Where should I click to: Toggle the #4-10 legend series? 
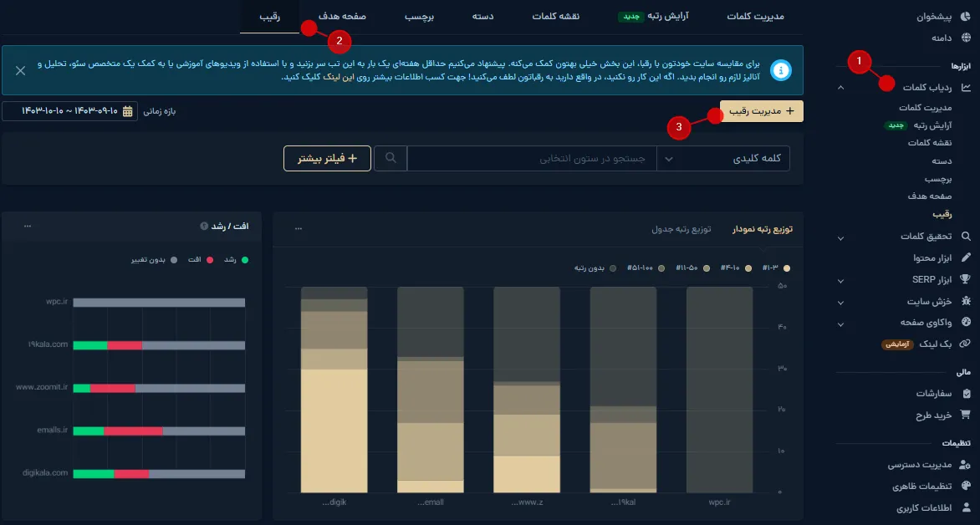(734, 268)
